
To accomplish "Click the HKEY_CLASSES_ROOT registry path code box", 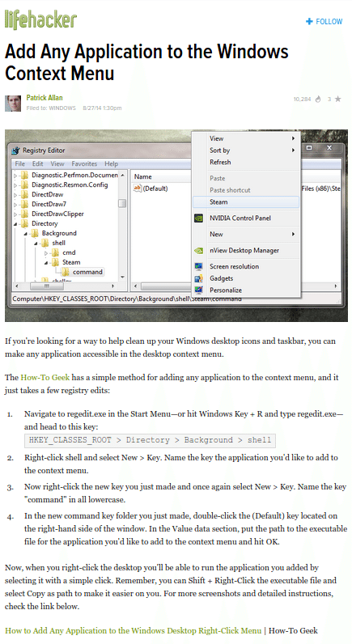I will click(150, 440).
